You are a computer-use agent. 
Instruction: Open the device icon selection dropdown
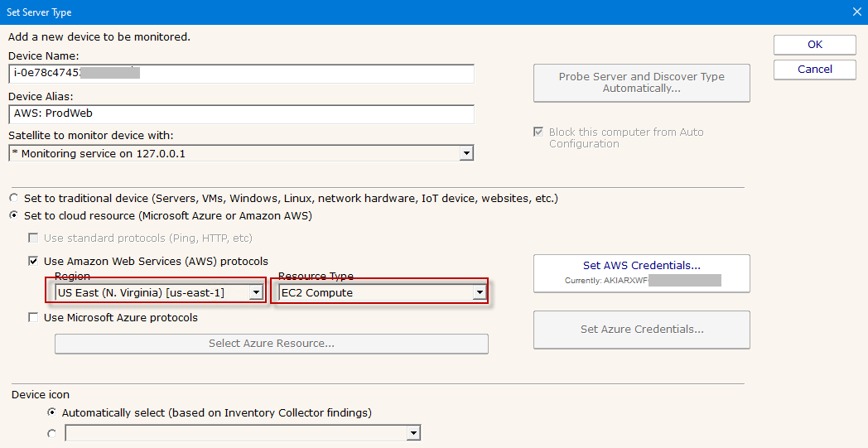pos(413,433)
